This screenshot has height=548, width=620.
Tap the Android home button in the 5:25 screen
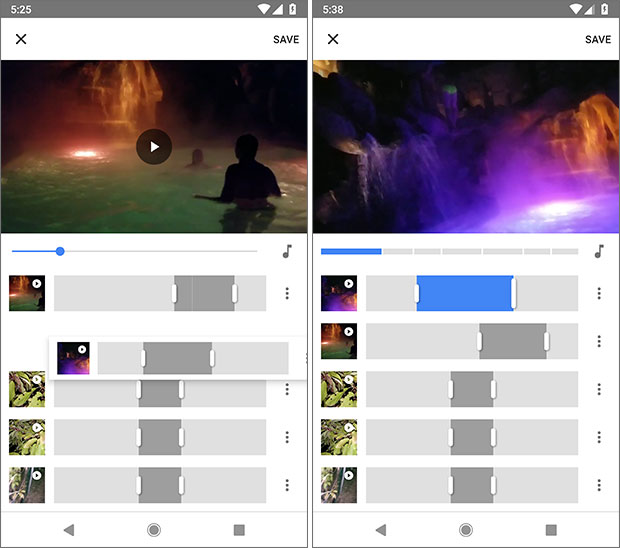(154, 530)
